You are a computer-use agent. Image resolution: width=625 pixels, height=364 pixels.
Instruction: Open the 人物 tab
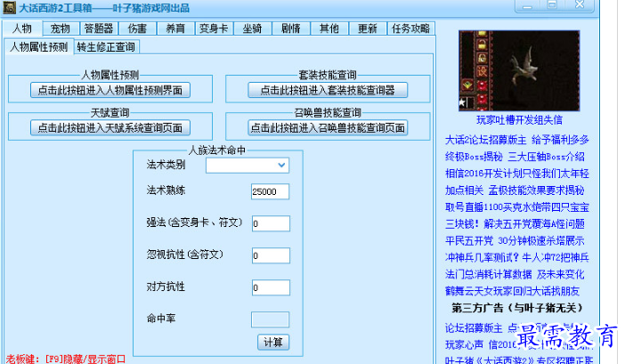click(x=22, y=28)
